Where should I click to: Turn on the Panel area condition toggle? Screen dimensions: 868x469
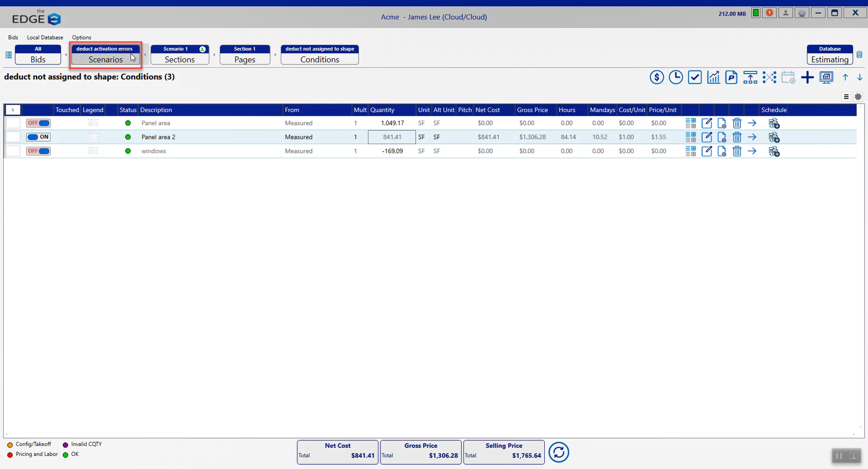38,123
